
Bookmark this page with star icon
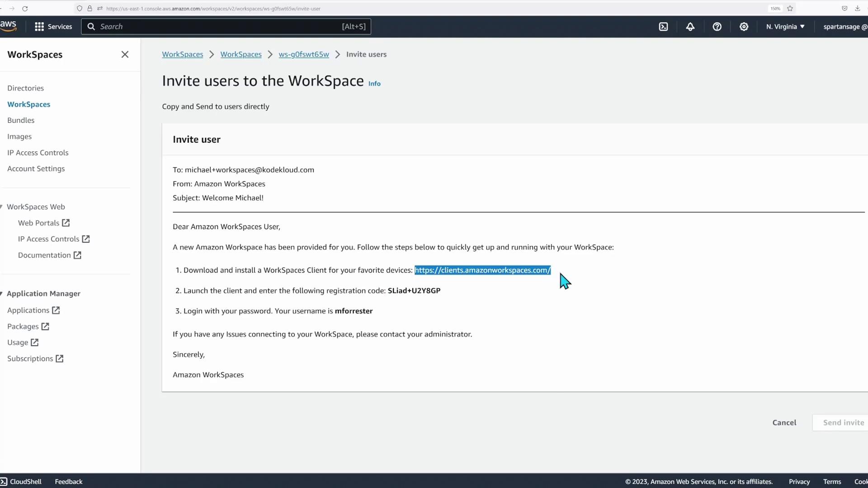click(790, 9)
